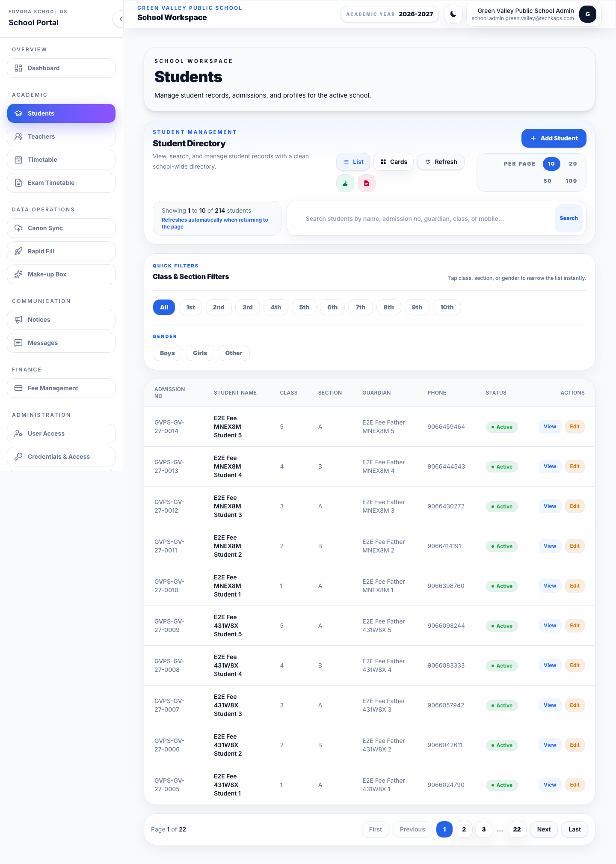Image resolution: width=616 pixels, height=864 pixels.
Task: Filter by 5th class
Action: [x=304, y=307]
